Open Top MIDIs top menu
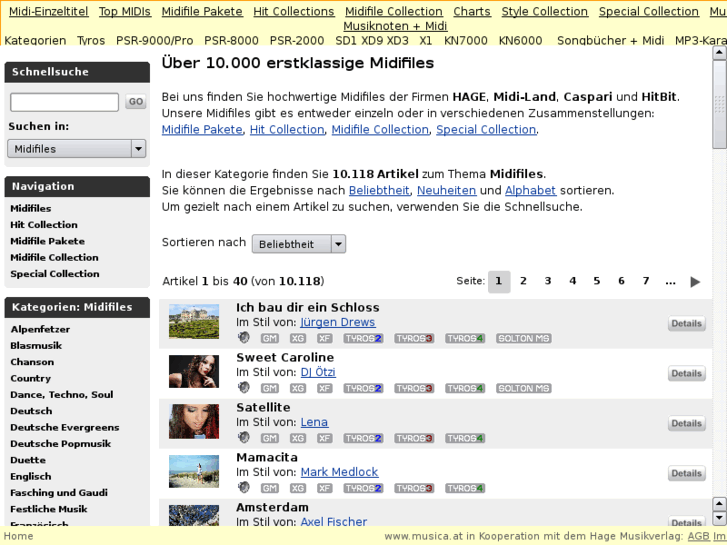Screen dimensions: 727x545 pyautogui.click(x=125, y=12)
